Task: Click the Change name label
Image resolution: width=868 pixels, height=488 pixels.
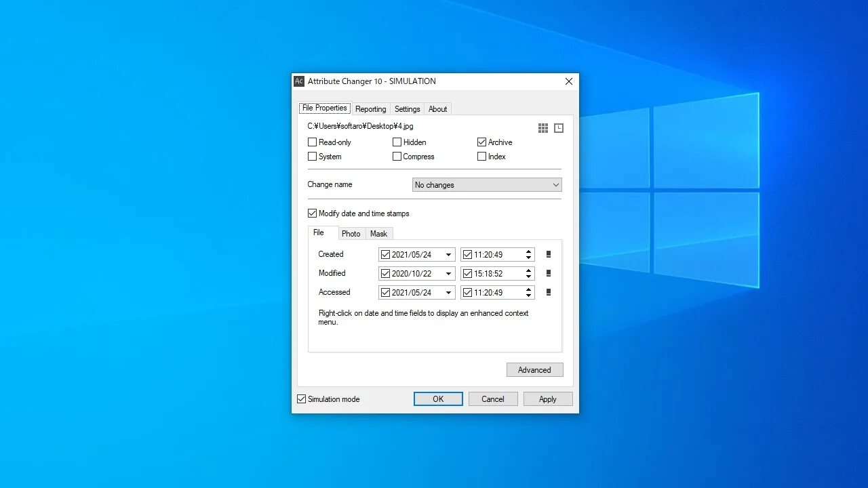Action: pyautogui.click(x=330, y=184)
